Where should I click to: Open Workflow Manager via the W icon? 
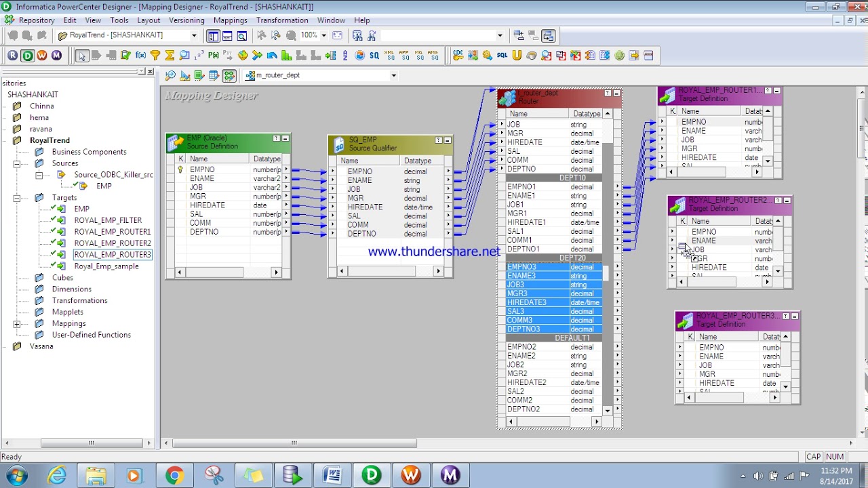[x=42, y=56]
